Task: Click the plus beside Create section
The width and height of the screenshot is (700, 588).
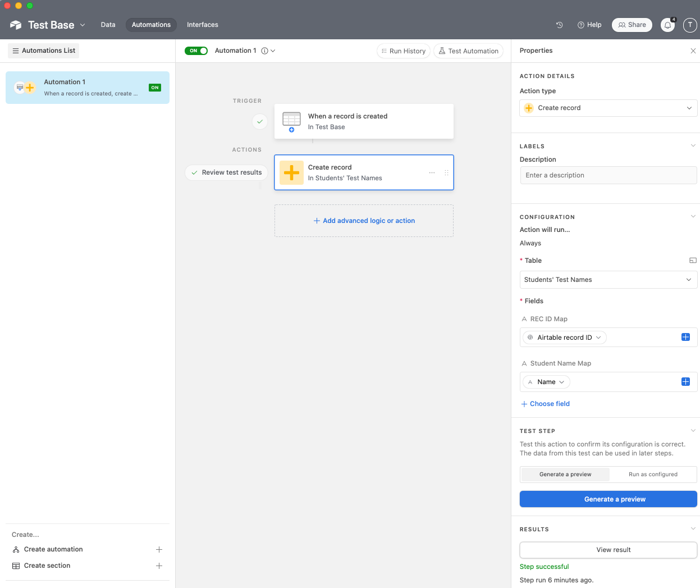Action: [159, 566]
